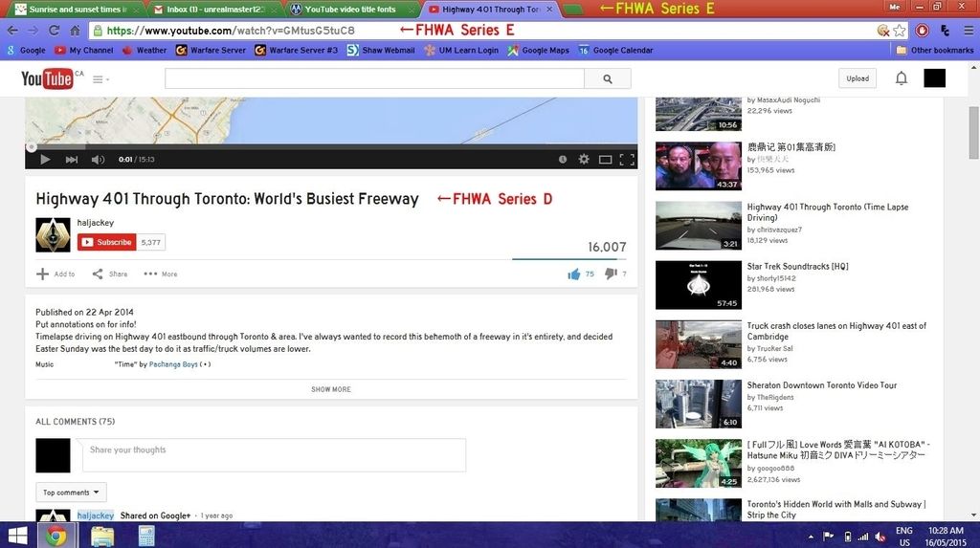Screen dimensions: 980x548
Task: Open the Windows Start button
Action: pyautogui.click(x=17, y=536)
